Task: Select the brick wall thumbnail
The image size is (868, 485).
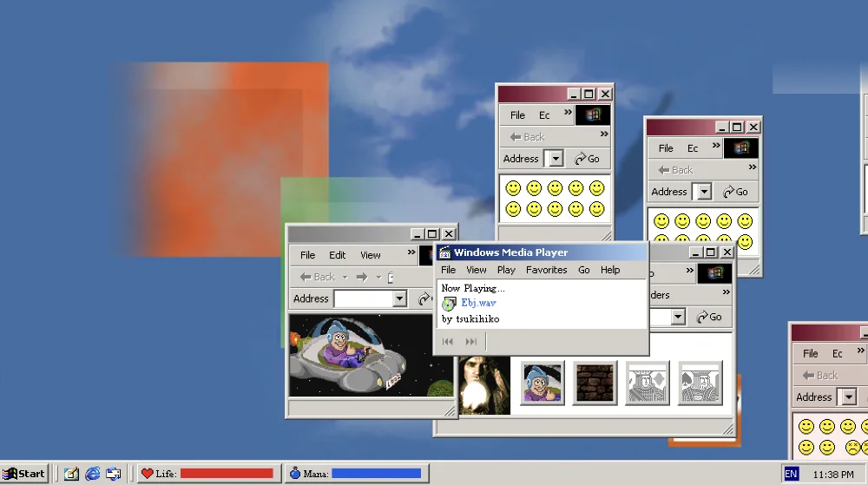Action: [595, 383]
